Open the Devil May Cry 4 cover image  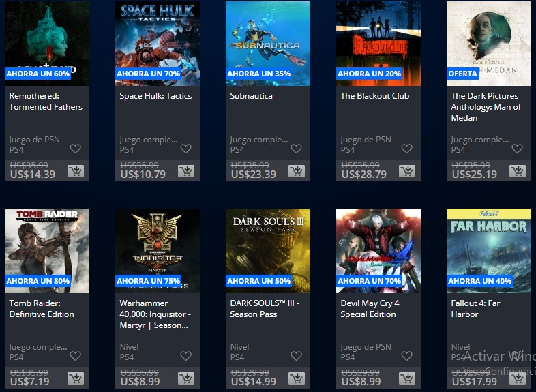point(378,251)
